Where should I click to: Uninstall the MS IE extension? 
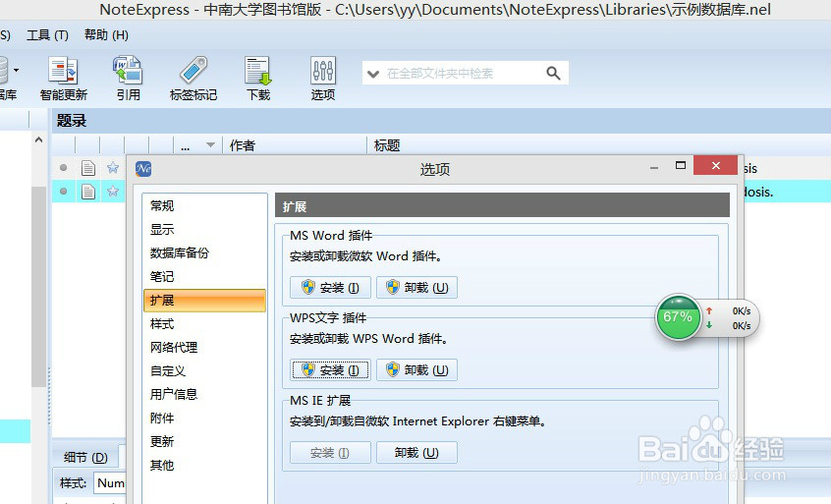[x=416, y=453]
